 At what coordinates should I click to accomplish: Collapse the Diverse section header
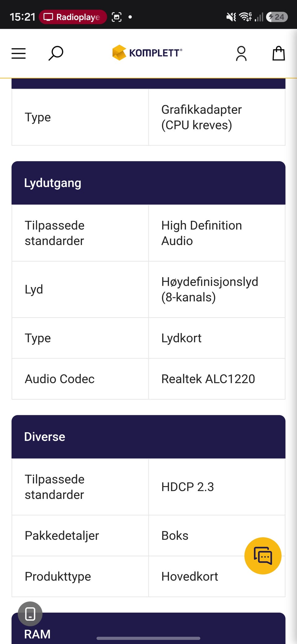148,437
